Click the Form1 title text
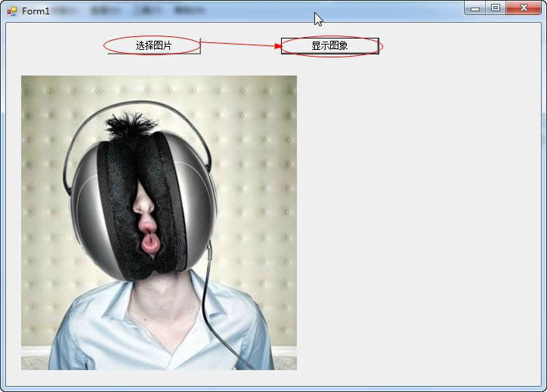The height and width of the screenshot is (392, 547). (x=36, y=11)
